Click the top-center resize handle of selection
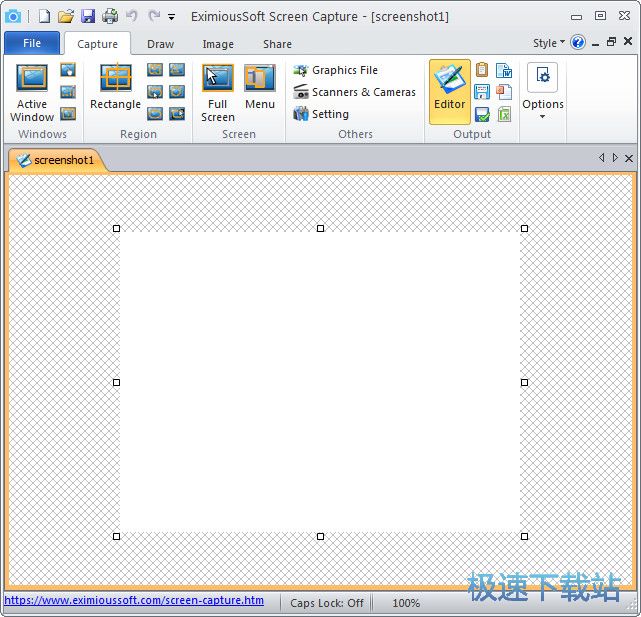 pos(320,228)
